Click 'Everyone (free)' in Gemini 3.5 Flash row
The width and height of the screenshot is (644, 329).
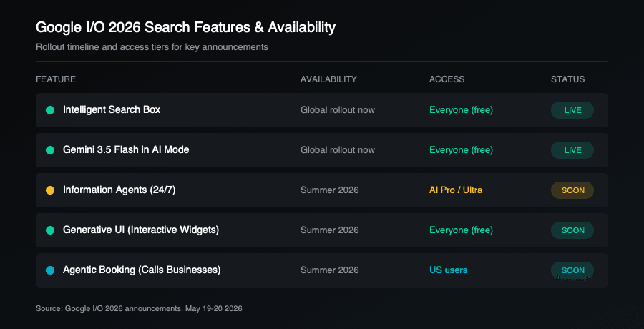pyautogui.click(x=462, y=150)
